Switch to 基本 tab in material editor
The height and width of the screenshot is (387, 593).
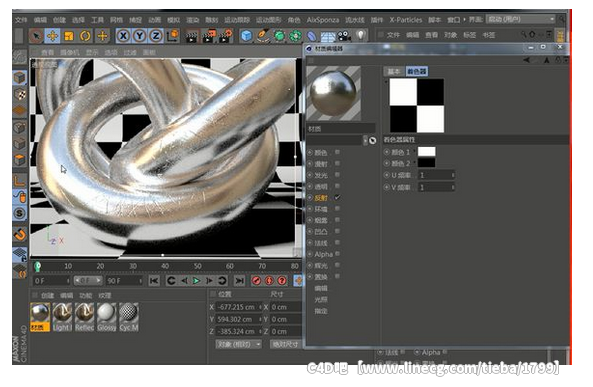tap(394, 71)
